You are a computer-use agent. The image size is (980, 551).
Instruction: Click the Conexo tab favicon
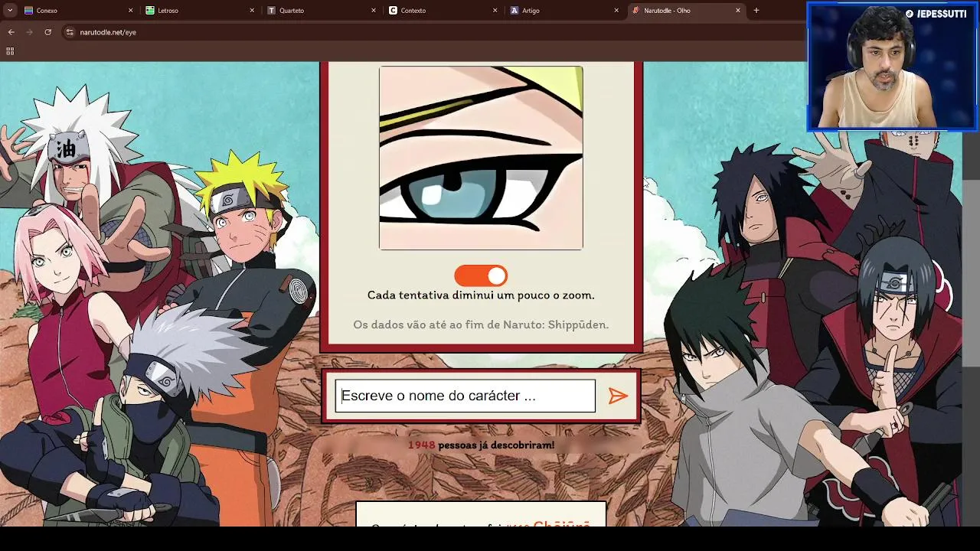[x=28, y=11]
